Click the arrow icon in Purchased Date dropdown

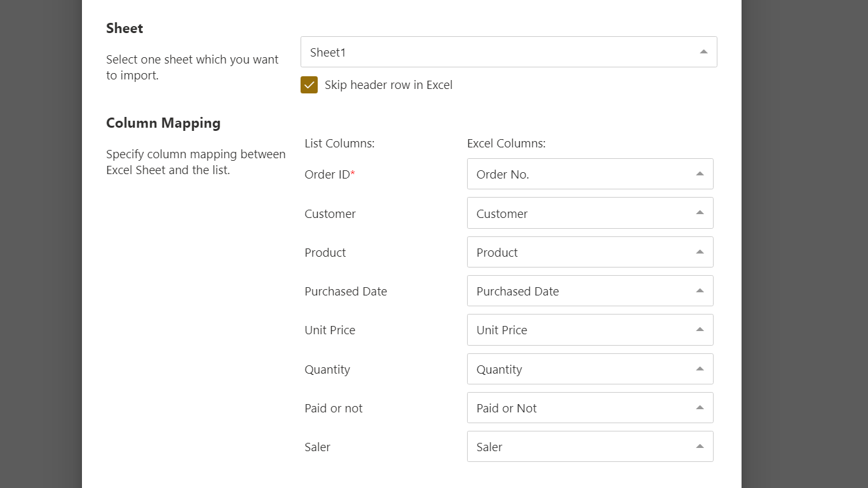coord(700,291)
